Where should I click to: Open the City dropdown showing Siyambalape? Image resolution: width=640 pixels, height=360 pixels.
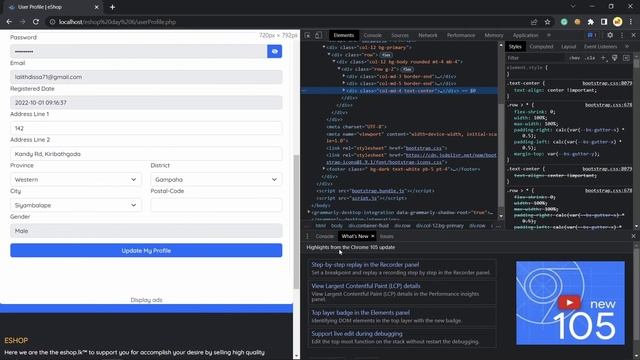pyautogui.click(x=76, y=205)
